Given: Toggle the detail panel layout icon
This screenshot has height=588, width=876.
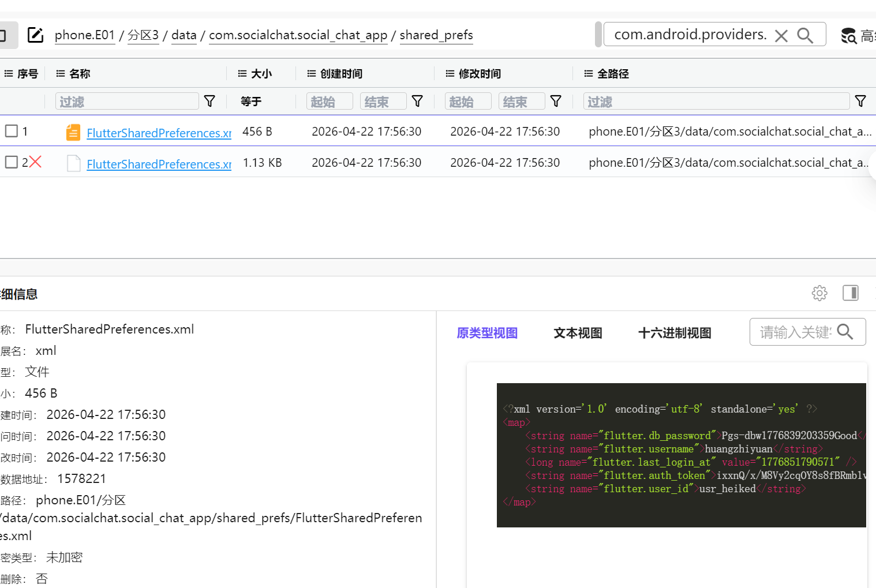Looking at the screenshot, I should coord(851,293).
